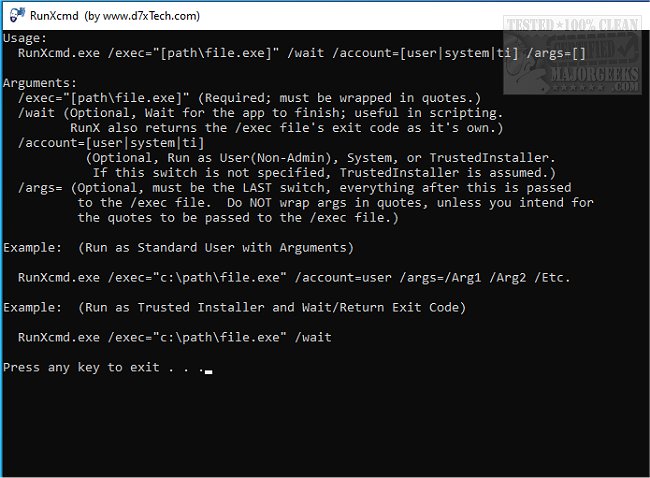650x478 pixels.
Task: Click the RunXcmd console icon in title bar
Action: pos(13,14)
